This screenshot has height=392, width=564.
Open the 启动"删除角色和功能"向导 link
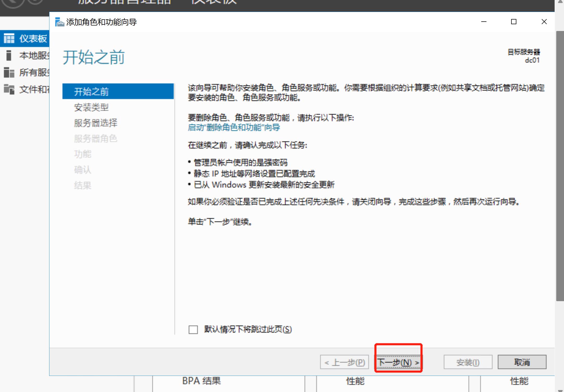[x=234, y=128]
